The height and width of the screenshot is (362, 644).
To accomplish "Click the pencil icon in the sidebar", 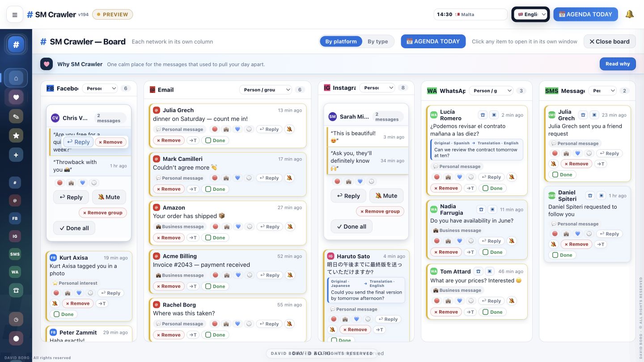I will tap(16, 116).
